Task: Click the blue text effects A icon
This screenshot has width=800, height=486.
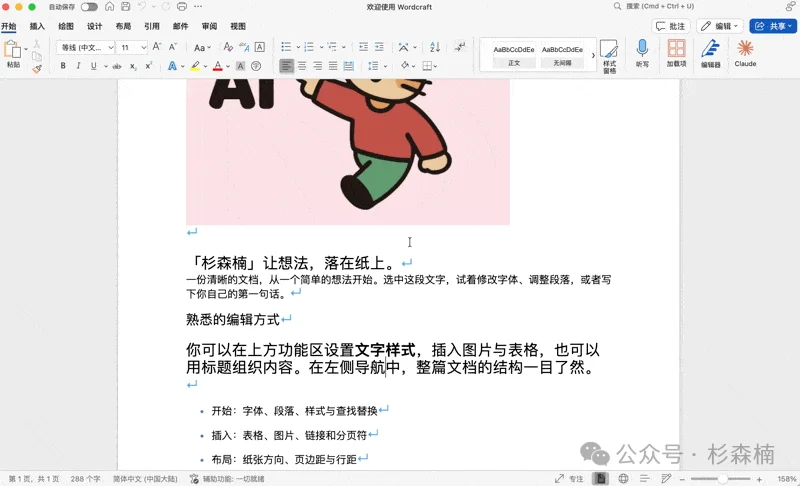Action: click(172, 66)
